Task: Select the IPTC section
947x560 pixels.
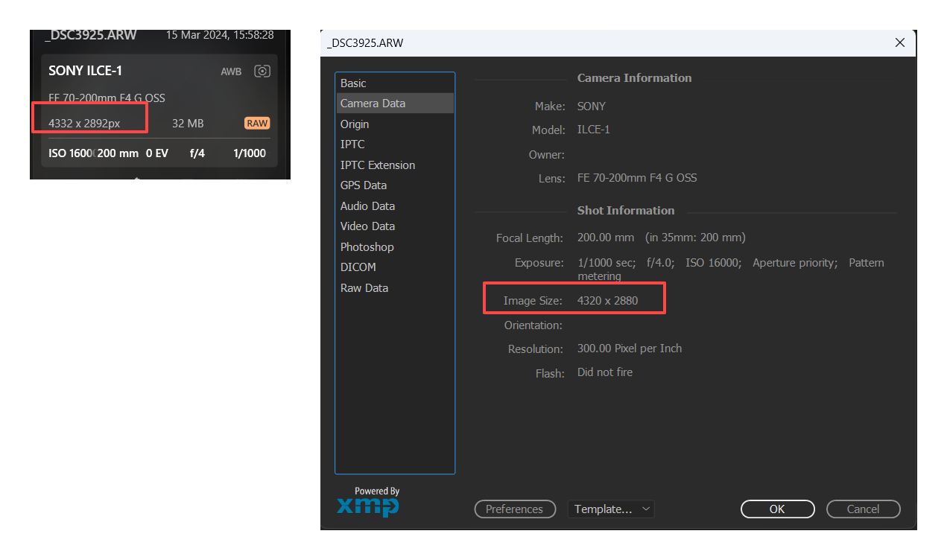Action: pos(352,144)
